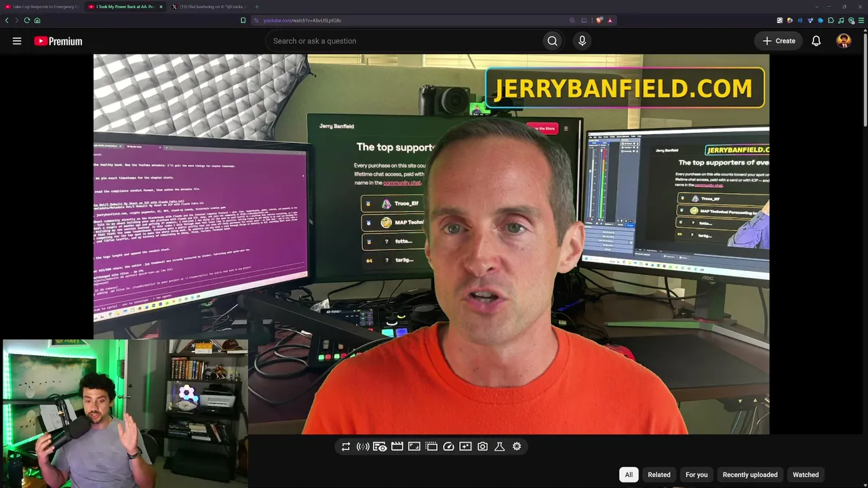The height and width of the screenshot is (488, 868).
Task: Click the zoom magnifier in address bar
Action: coord(573,20)
